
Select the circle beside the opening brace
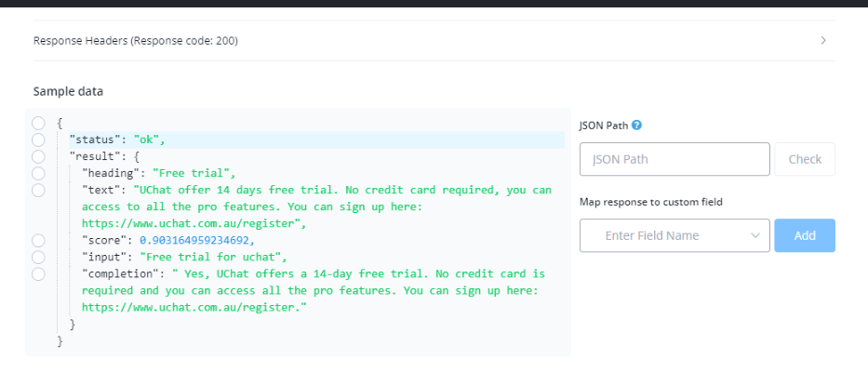tap(38, 123)
